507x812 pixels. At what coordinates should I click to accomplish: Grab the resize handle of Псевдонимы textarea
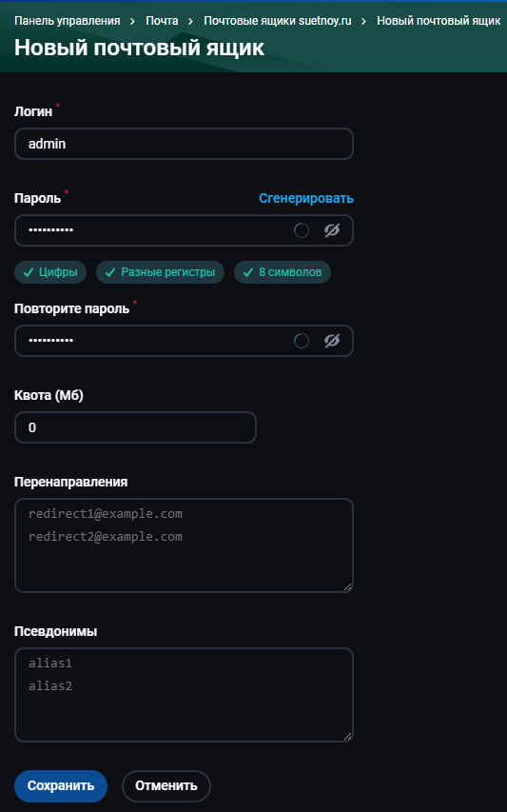point(347,737)
